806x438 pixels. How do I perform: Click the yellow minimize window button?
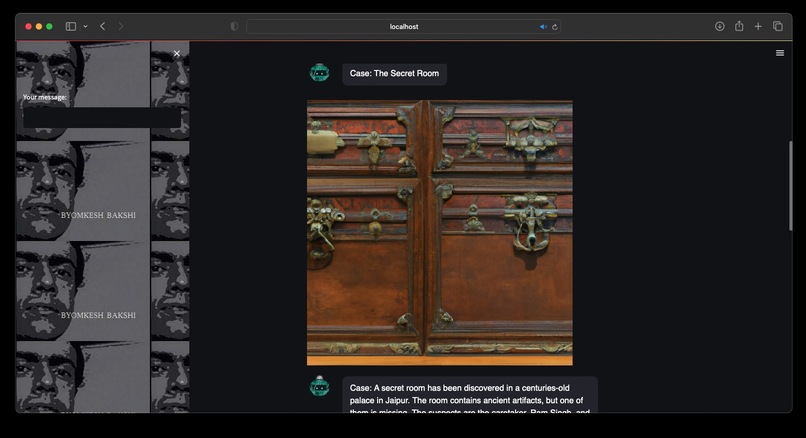pyautogui.click(x=39, y=26)
